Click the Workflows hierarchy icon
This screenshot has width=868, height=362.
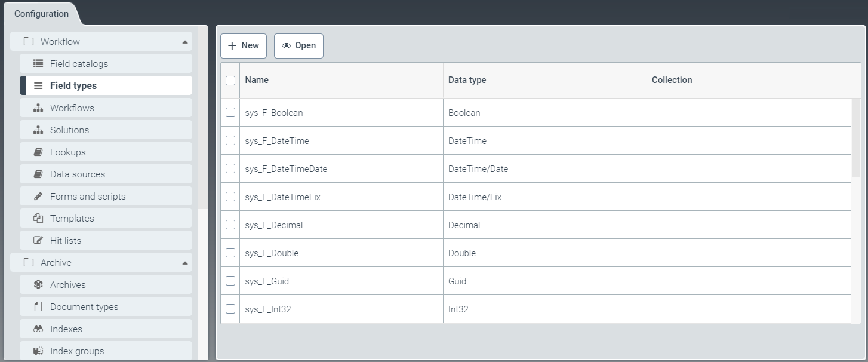[38, 108]
